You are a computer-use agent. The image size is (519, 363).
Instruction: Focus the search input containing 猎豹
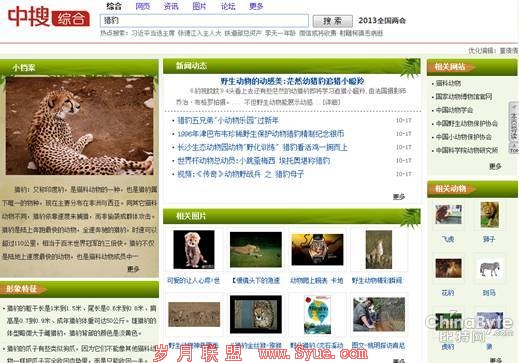[x=204, y=21]
